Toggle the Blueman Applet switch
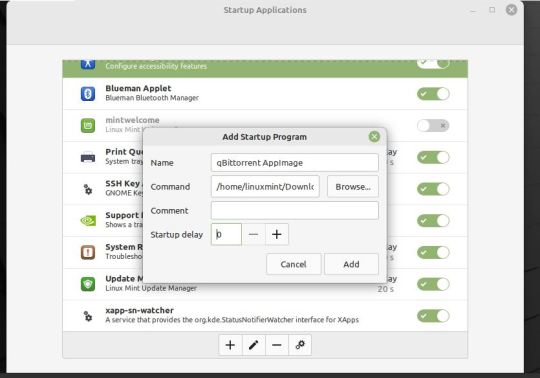540x378 pixels. (433, 94)
